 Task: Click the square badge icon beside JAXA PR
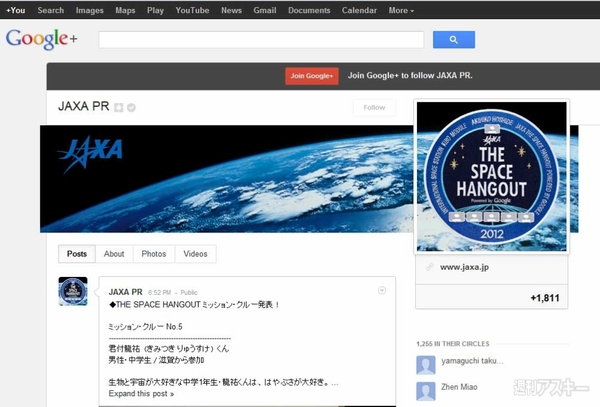point(119,108)
